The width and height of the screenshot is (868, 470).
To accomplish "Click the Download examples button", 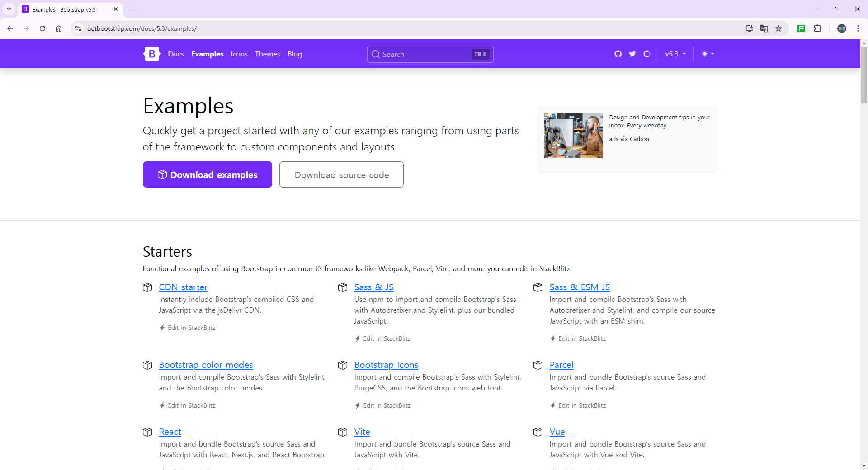I will click(208, 174).
